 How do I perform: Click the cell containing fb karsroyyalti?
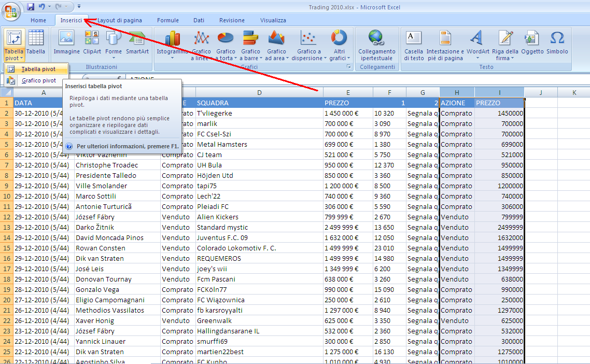click(259, 310)
